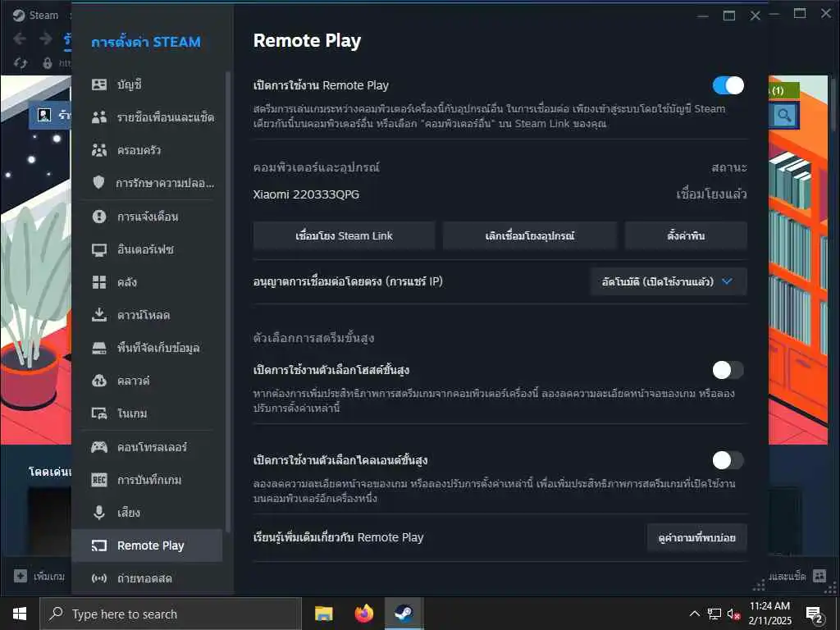
Task: Click ตั้งค่าพิน button
Action: point(686,235)
